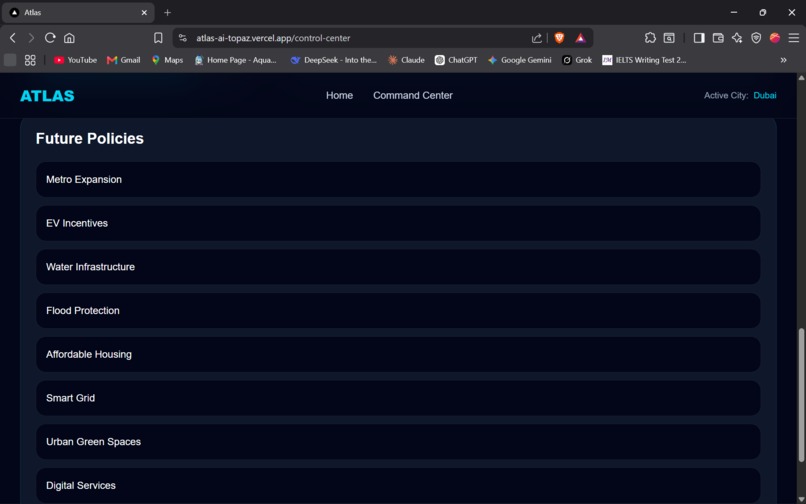Open the Google Gemini bookmark
Viewport: 806px width, 504px height.
coord(520,60)
